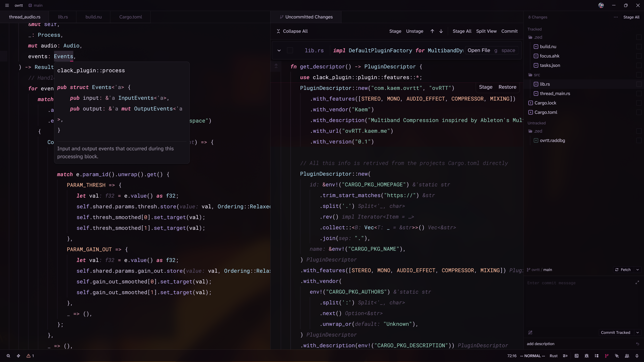Show notifications via the bell icon
Screen dimensions: 644x362
click(x=637, y=356)
